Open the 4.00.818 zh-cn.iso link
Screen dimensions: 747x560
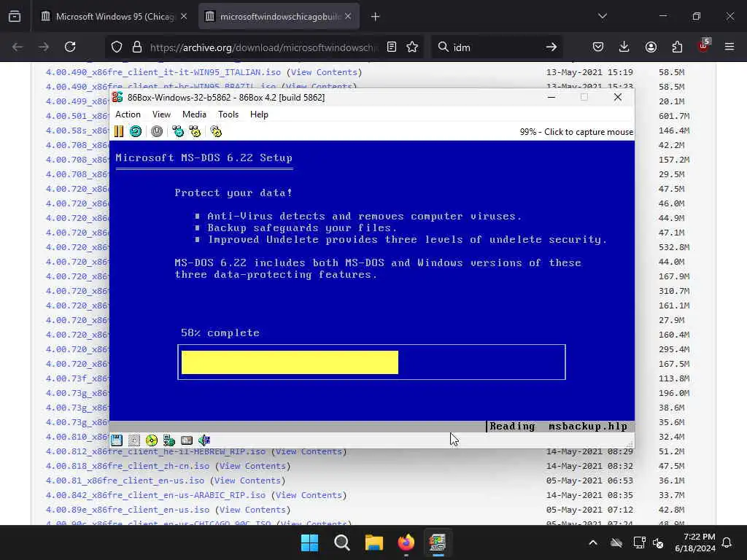[x=127, y=466]
